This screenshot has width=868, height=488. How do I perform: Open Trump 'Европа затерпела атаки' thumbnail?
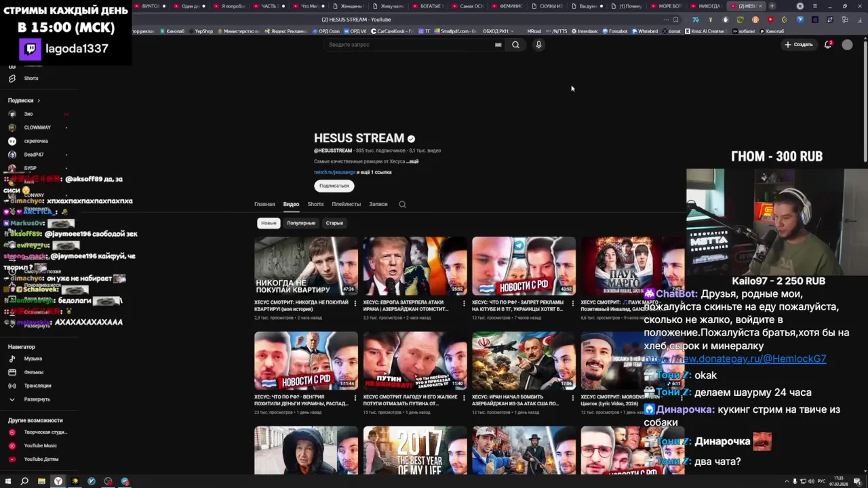tap(415, 266)
